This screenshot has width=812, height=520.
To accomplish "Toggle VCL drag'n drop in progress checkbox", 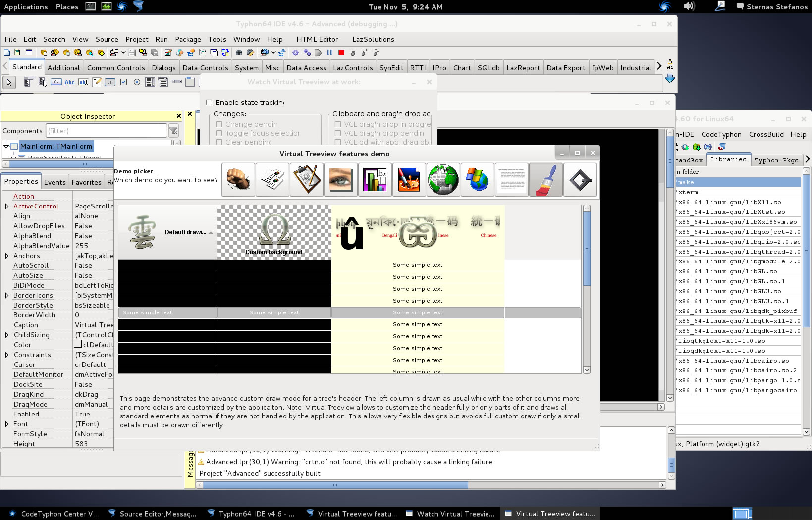I will point(338,124).
